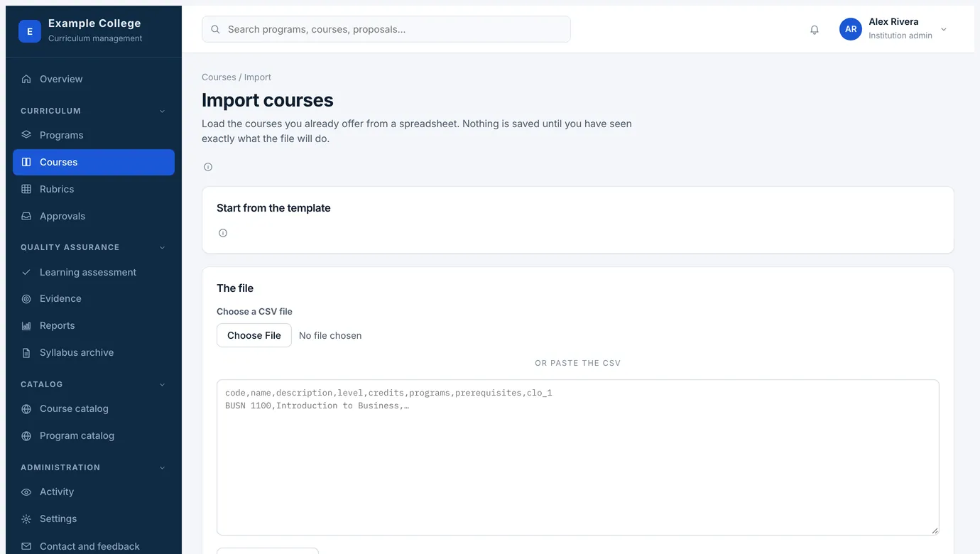Click the 'OR PASTE THE CSV' label

tap(578, 363)
